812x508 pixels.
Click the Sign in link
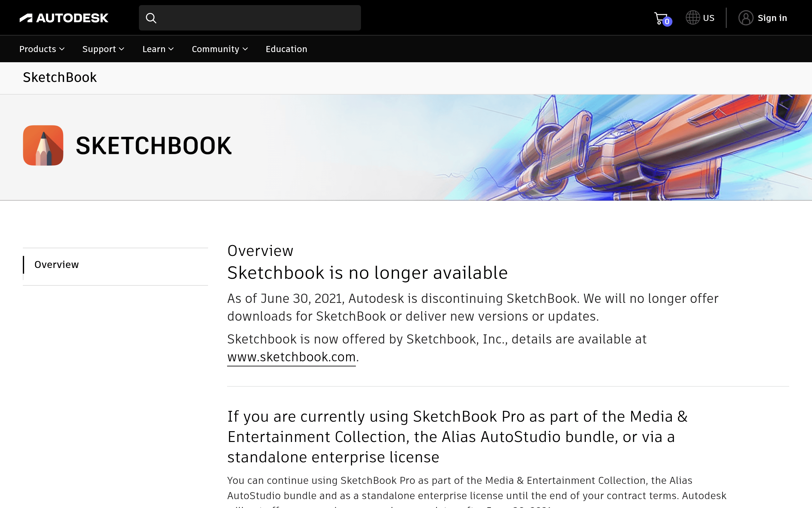click(772, 18)
